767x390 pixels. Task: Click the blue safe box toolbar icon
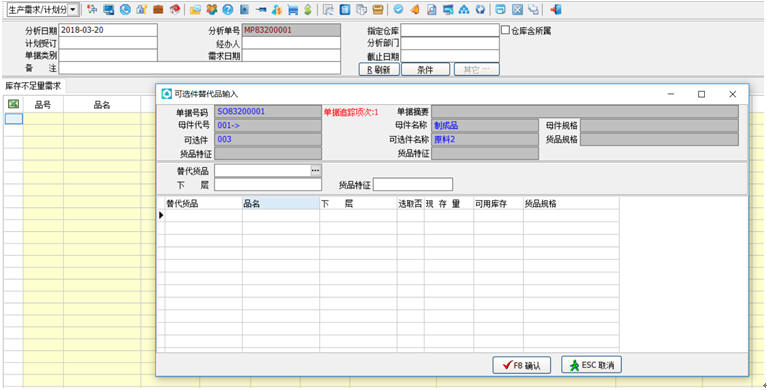(244, 9)
